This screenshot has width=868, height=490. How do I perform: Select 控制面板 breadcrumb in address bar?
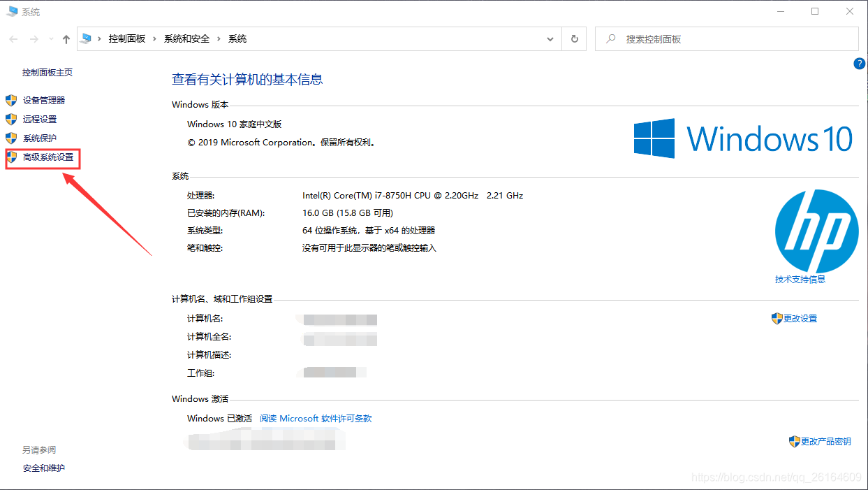coord(127,39)
